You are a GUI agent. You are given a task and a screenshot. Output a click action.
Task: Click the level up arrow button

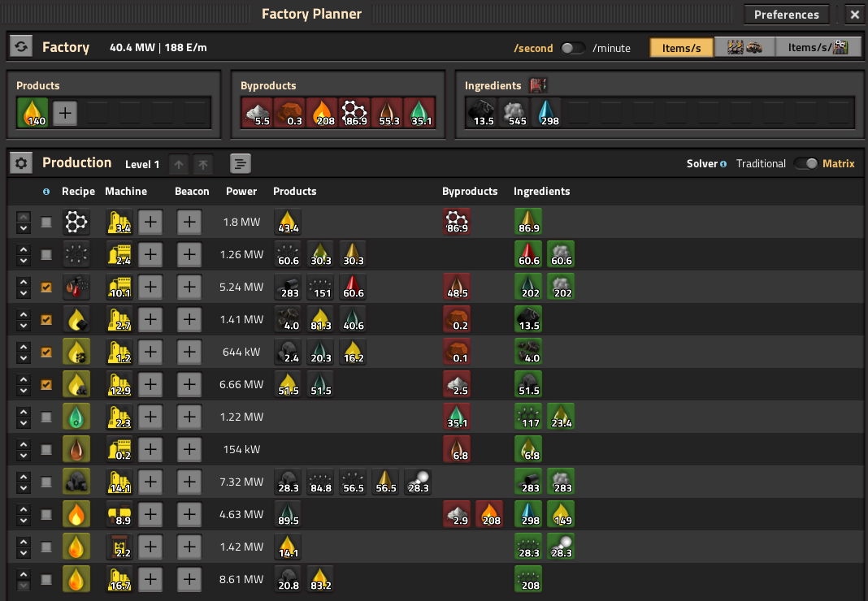pos(179,164)
